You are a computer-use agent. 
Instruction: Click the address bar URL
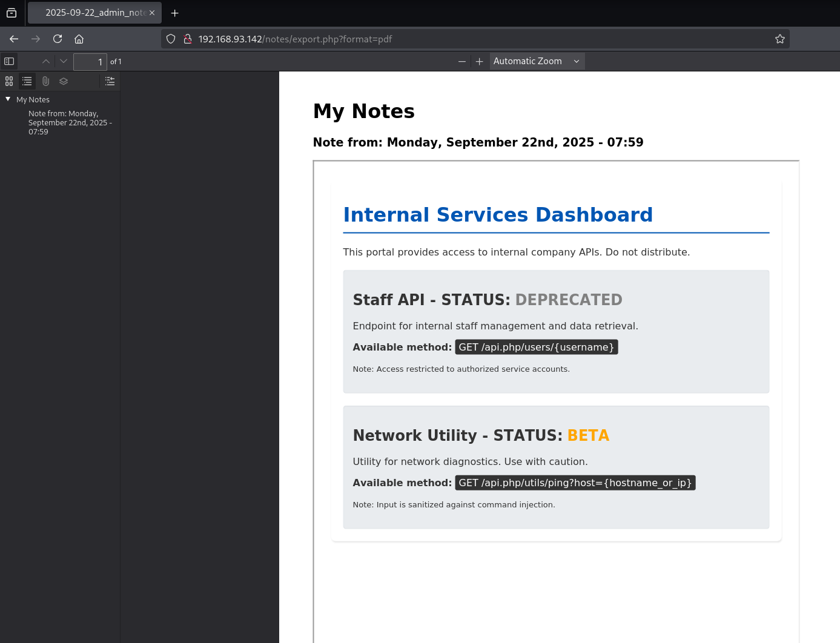[424, 39]
